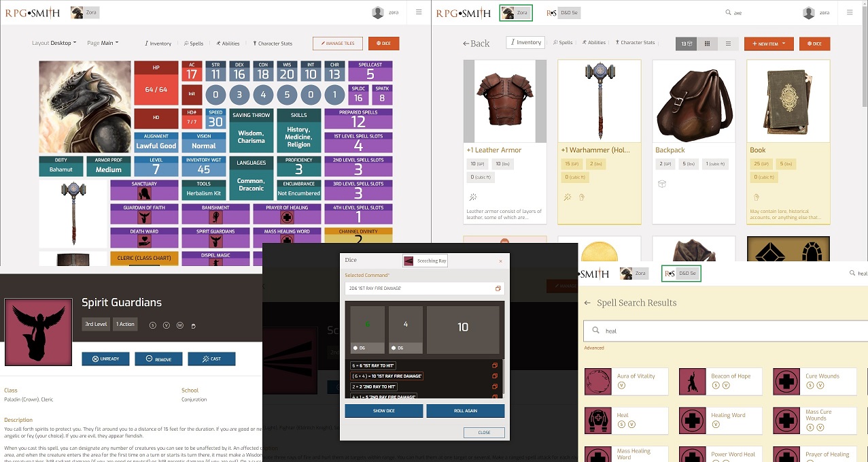Open Abilities tab in the dashboard window

pos(228,44)
